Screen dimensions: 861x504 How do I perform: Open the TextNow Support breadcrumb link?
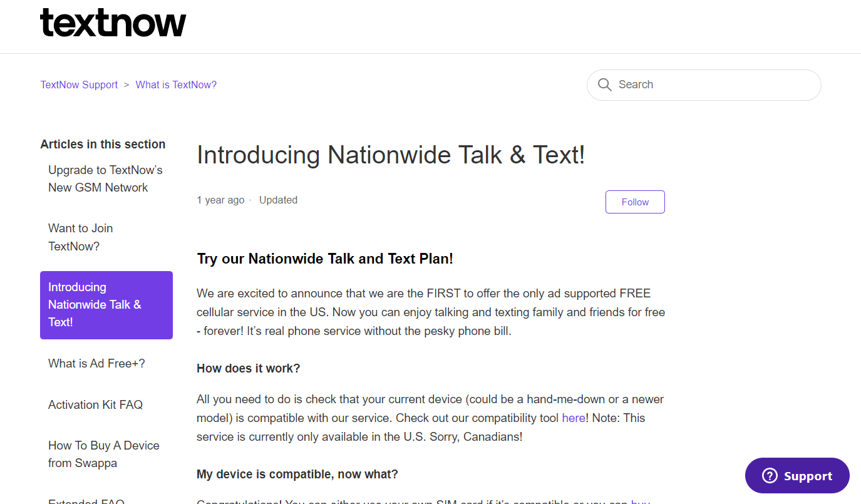click(x=78, y=84)
